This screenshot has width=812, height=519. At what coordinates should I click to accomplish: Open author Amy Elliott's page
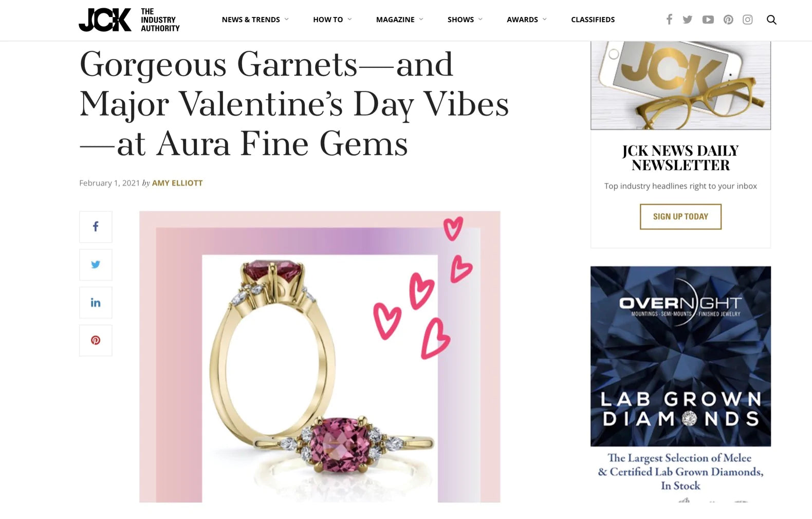click(x=177, y=183)
